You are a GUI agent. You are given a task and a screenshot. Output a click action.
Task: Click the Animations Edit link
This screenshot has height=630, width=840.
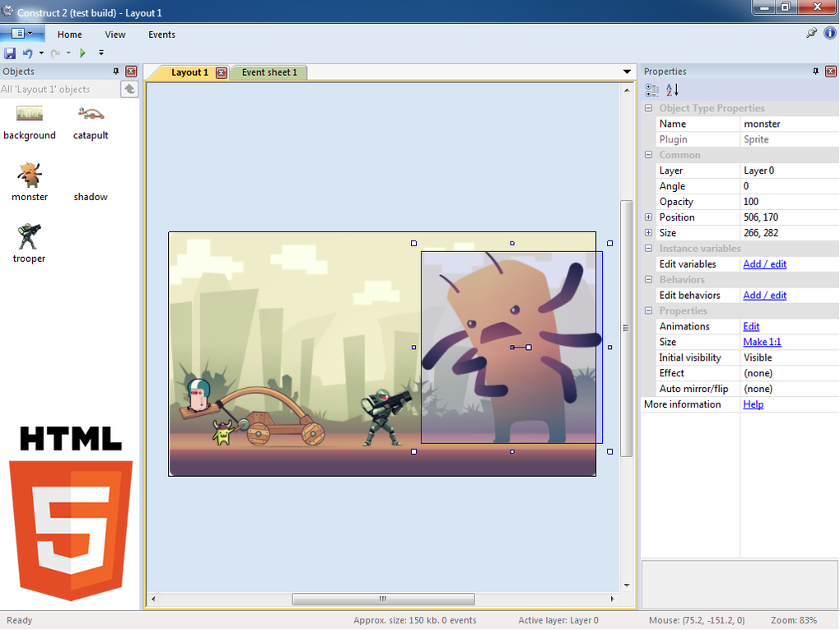tap(751, 326)
